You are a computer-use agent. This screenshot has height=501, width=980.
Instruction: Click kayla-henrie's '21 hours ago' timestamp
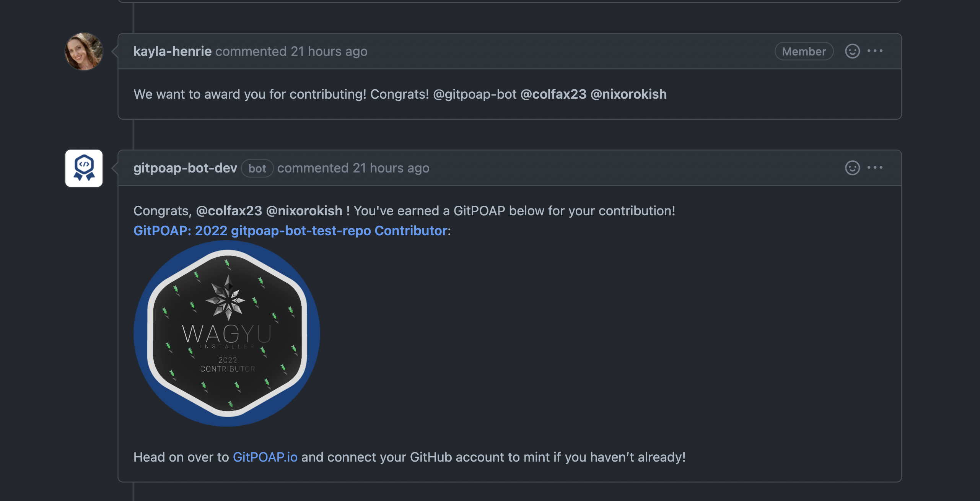point(329,51)
